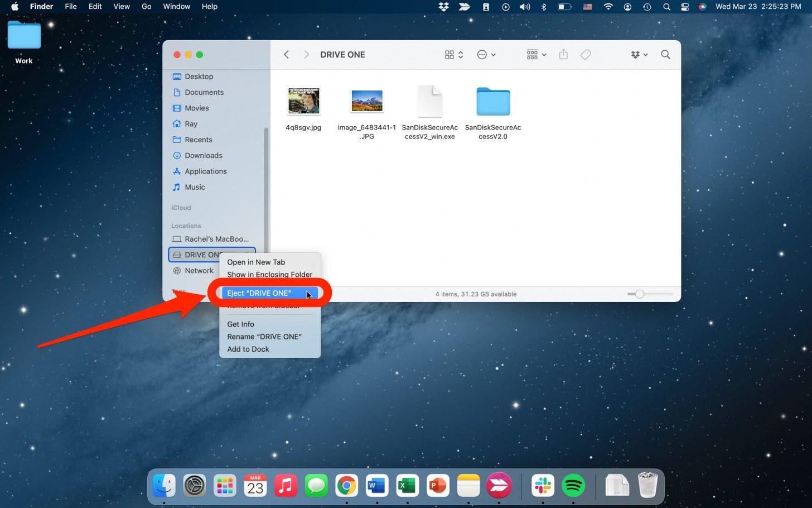Open the ellipsis more-actions menu
The height and width of the screenshot is (508, 812).
click(x=486, y=54)
